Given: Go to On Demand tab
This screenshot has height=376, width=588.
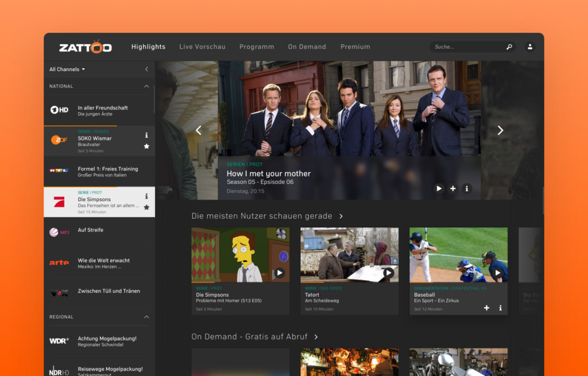Looking at the screenshot, I should pos(307,47).
